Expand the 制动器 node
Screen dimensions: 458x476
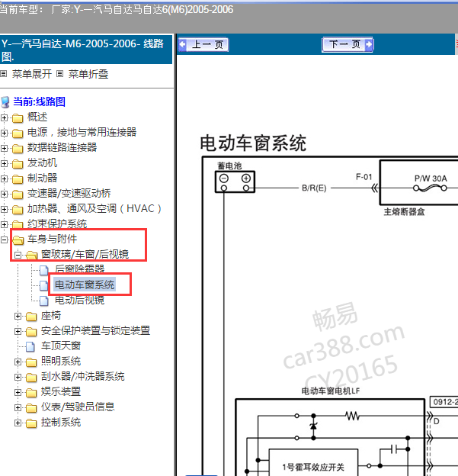[x=4, y=178]
